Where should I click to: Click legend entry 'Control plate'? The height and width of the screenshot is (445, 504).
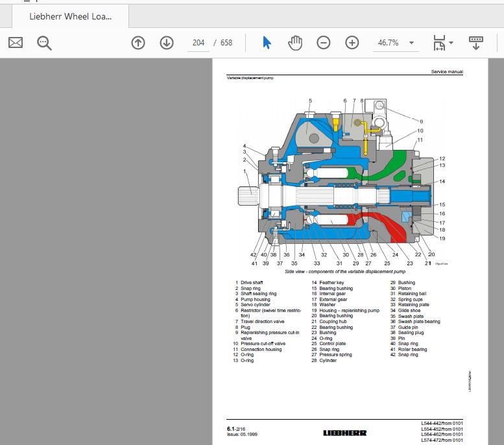332,344
